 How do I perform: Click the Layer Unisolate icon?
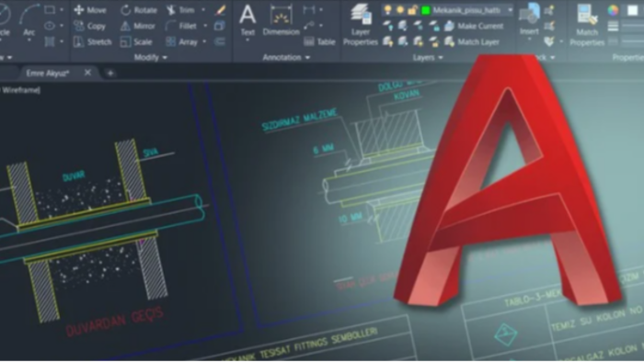403,41
